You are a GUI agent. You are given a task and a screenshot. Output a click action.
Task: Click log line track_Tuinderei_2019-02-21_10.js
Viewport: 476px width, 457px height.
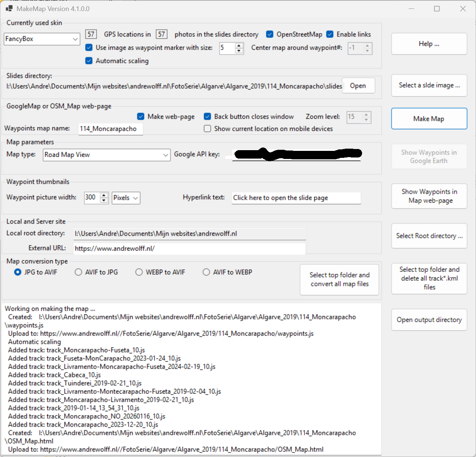tap(75, 383)
